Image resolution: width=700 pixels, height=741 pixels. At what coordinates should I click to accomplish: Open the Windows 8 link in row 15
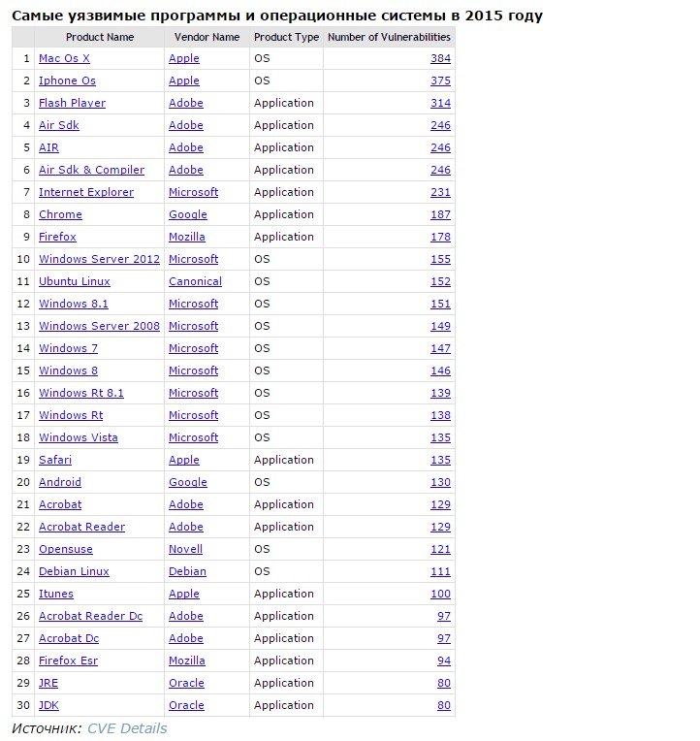(68, 370)
